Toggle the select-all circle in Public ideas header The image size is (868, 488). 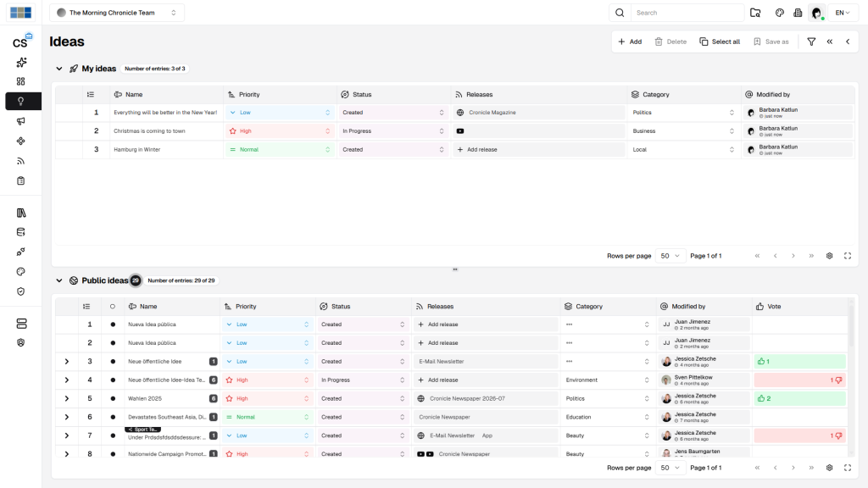click(113, 307)
